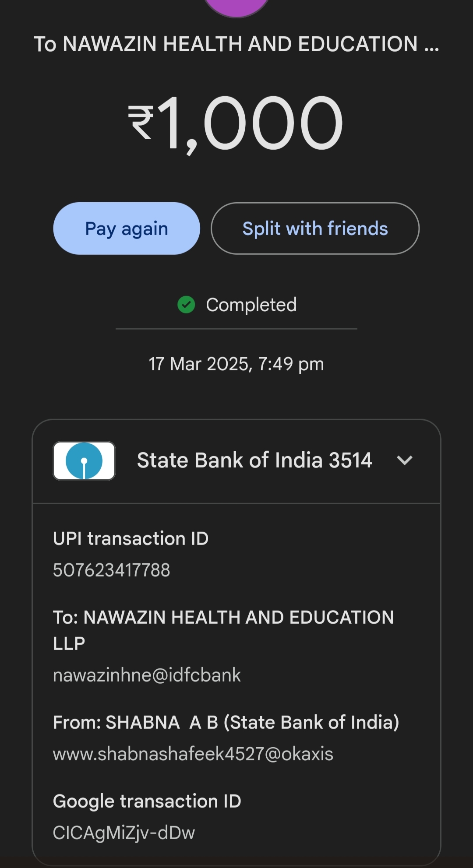Image resolution: width=473 pixels, height=868 pixels.
Task: Tap the nawazinhne@idfcbank UPI address
Action: pyautogui.click(x=147, y=675)
